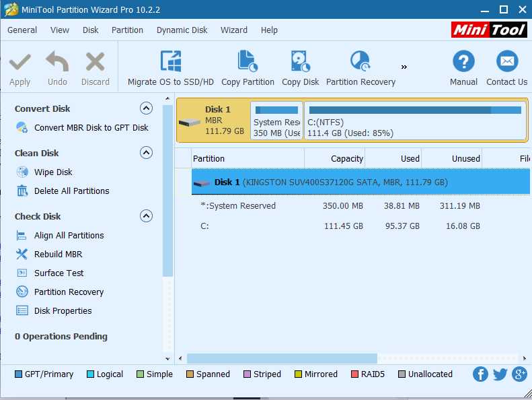Click Delete All Partitions link
532x400 pixels.
point(71,191)
